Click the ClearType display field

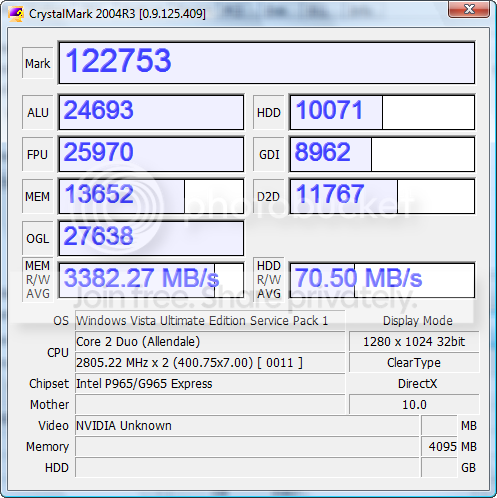pyautogui.click(x=414, y=363)
